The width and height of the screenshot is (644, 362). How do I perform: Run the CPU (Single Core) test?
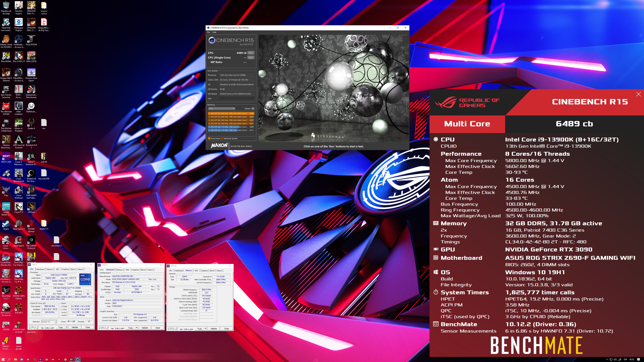(251, 58)
